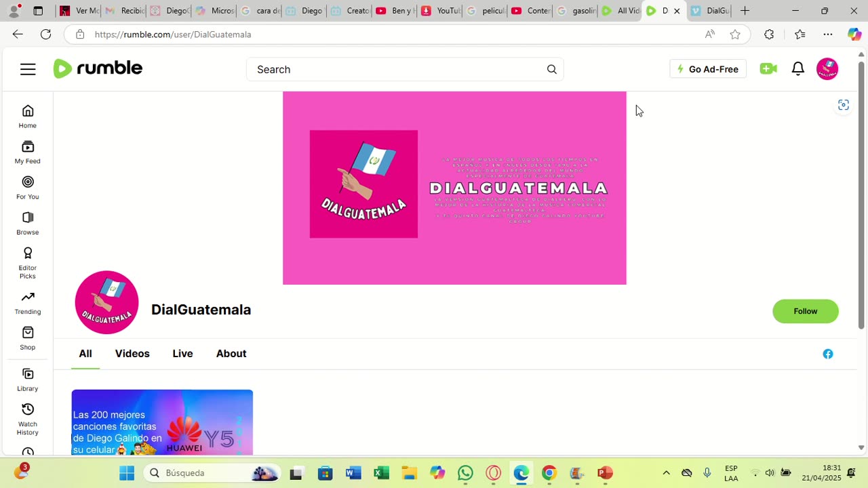Open Trending in sidebar
The width and height of the screenshot is (868, 488).
pyautogui.click(x=28, y=303)
